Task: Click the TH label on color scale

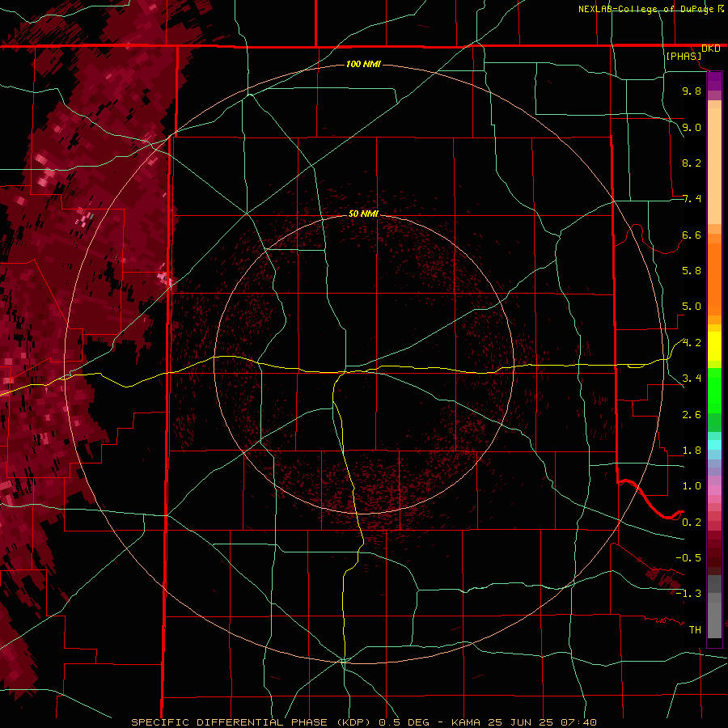Action: (695, 629)
